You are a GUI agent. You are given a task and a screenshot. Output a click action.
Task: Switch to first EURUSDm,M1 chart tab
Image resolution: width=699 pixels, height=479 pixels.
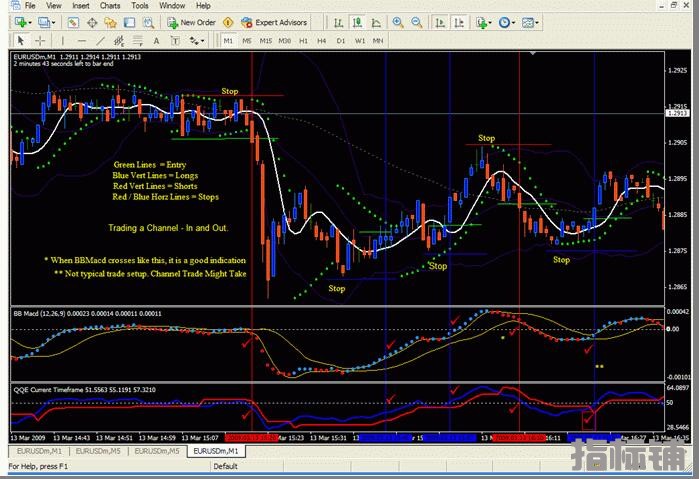point(40,451)
